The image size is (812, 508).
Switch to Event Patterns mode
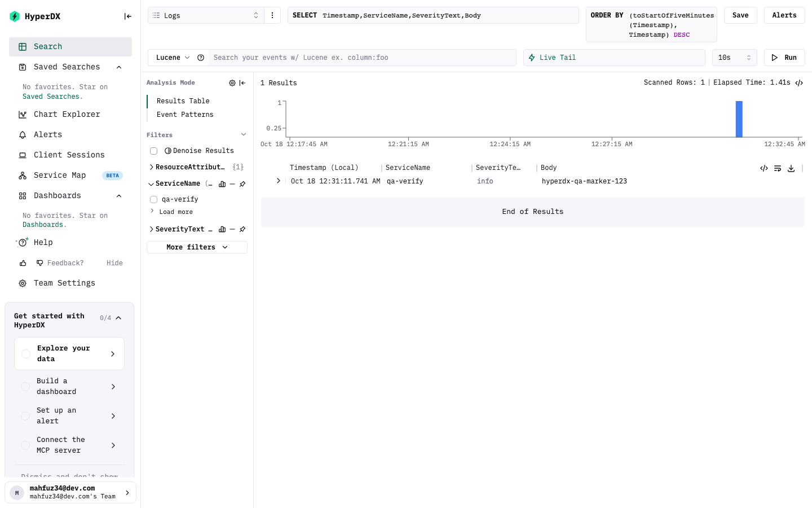(x=185, y=115)
